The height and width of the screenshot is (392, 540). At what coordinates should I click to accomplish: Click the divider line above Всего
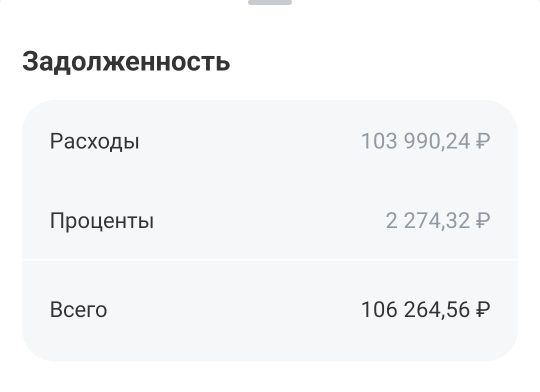270,260
